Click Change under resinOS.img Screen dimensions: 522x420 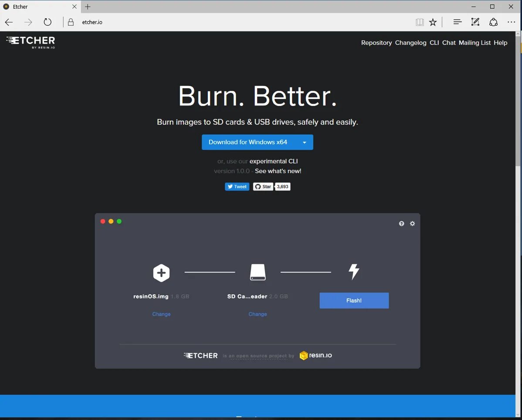pos(162,314)
